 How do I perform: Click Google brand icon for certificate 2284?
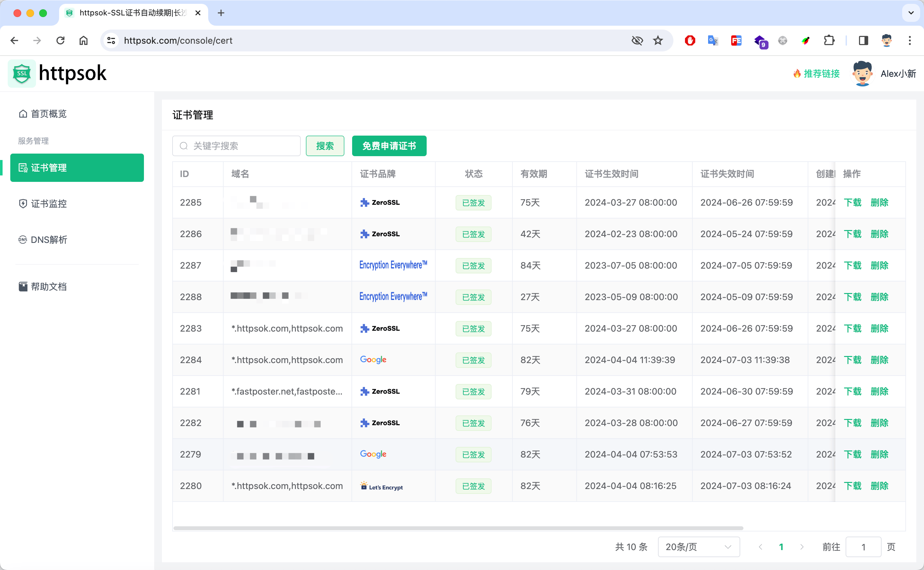coord(373,360)
